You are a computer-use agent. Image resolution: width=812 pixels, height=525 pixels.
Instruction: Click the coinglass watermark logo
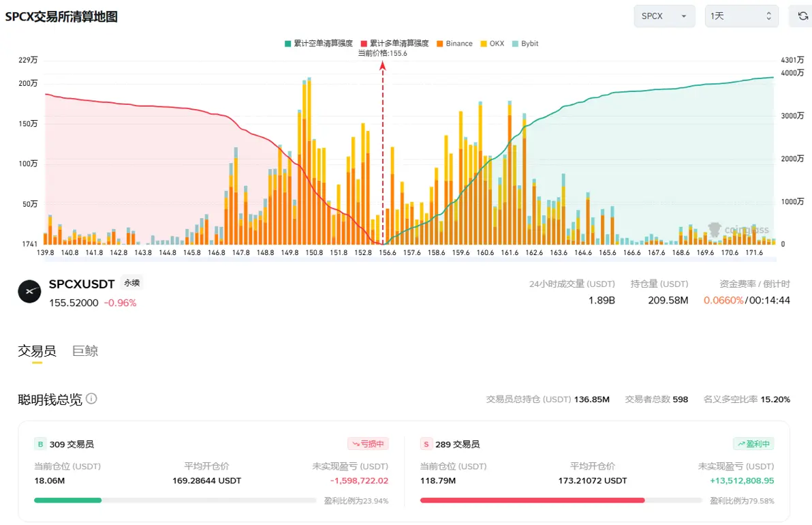(738, 230)
